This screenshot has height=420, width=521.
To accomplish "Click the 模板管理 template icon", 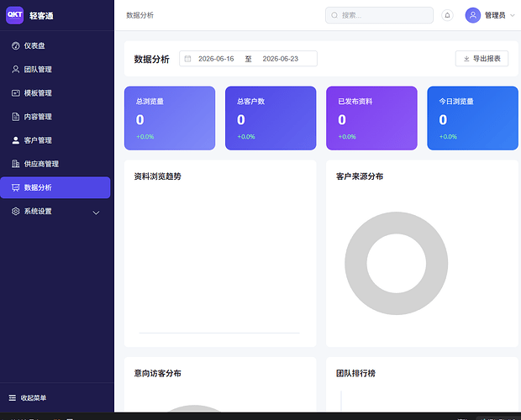I will (x=16, y=93).
